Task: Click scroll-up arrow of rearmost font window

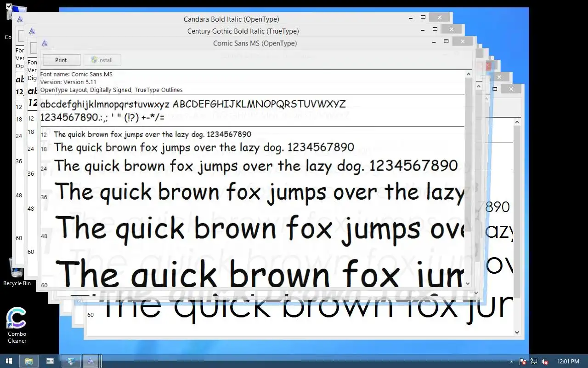Action: click(x=517, y=122)
